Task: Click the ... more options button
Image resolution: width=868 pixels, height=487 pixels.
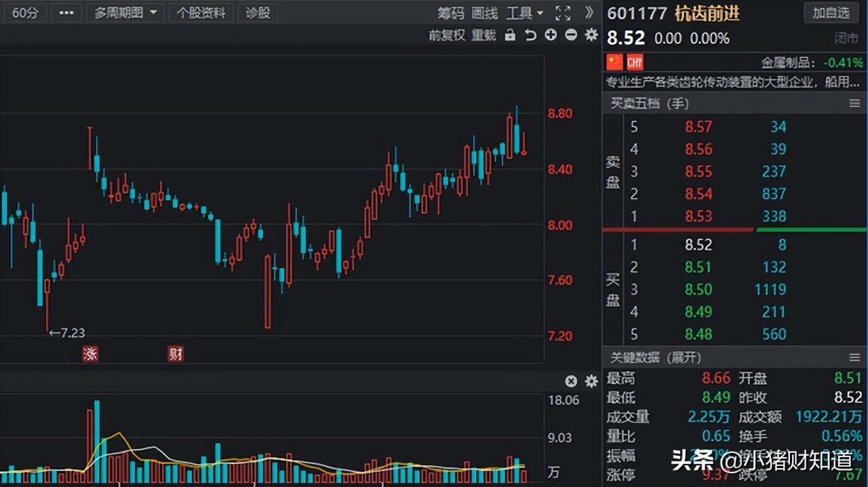Action: 66,12
